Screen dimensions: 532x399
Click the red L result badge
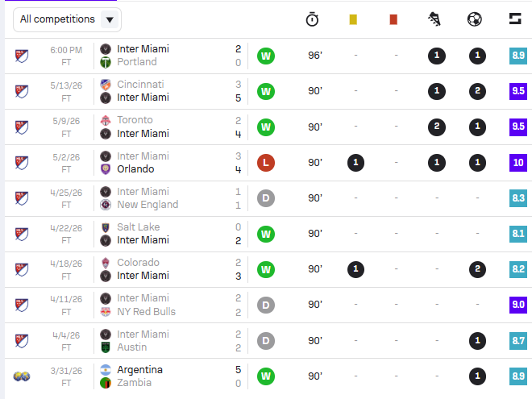(x=266, y=163)
